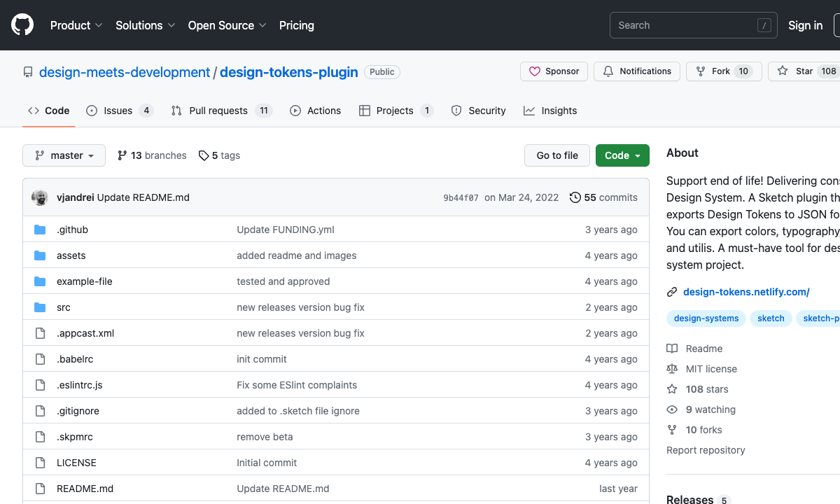The width and height of the screenshot is (840, 504).
Task: Click the GitHub logo in the top bar
Action: tap(22, 24)
